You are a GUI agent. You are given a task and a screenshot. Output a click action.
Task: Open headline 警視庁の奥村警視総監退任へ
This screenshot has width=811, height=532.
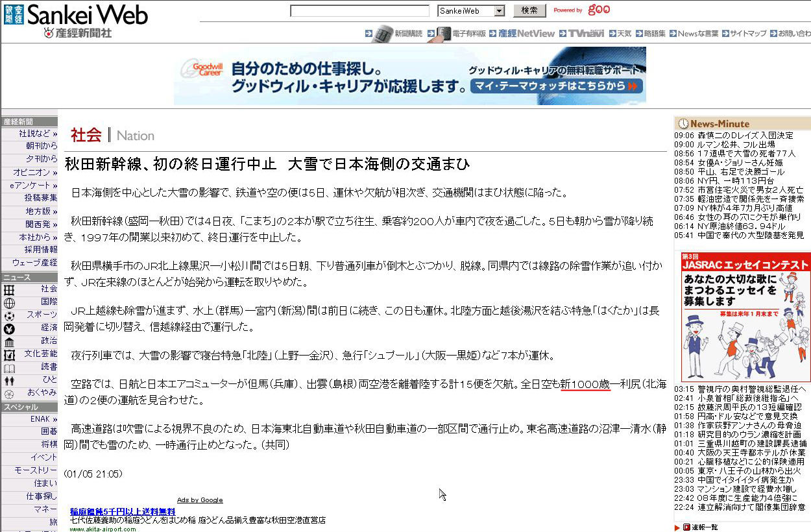coord(751,389)
